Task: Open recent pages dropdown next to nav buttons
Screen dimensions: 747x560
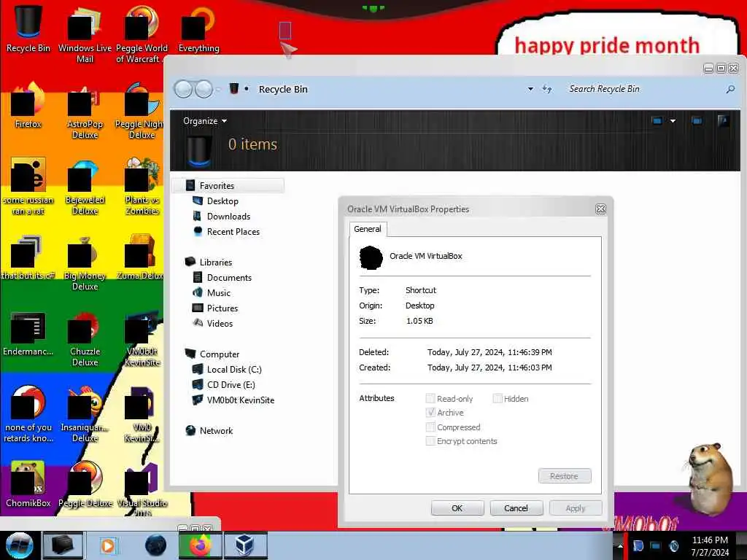Action: [219, 89]
